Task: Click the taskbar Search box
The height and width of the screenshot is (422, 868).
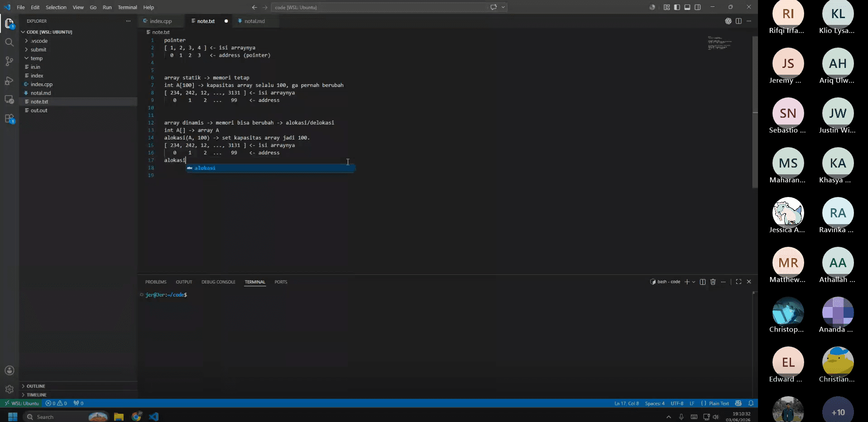Action: (x=66, y=417)
